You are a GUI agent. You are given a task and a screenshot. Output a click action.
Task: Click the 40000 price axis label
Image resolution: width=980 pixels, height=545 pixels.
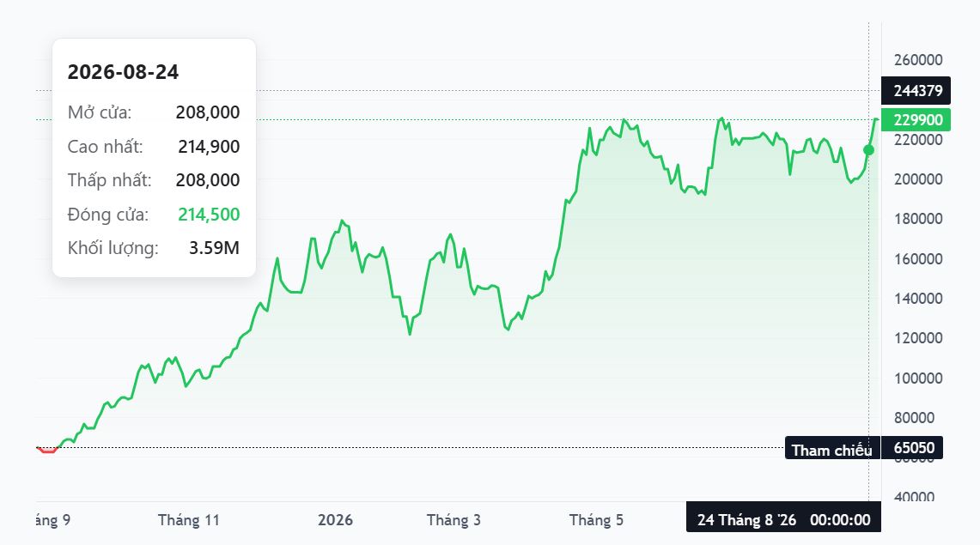click(915, 497)
